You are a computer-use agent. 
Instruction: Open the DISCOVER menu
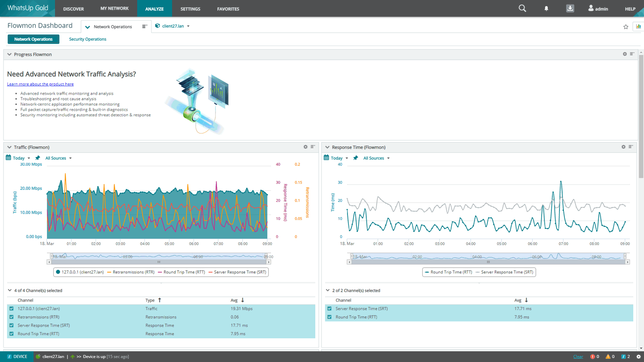[x=73, y=9]
